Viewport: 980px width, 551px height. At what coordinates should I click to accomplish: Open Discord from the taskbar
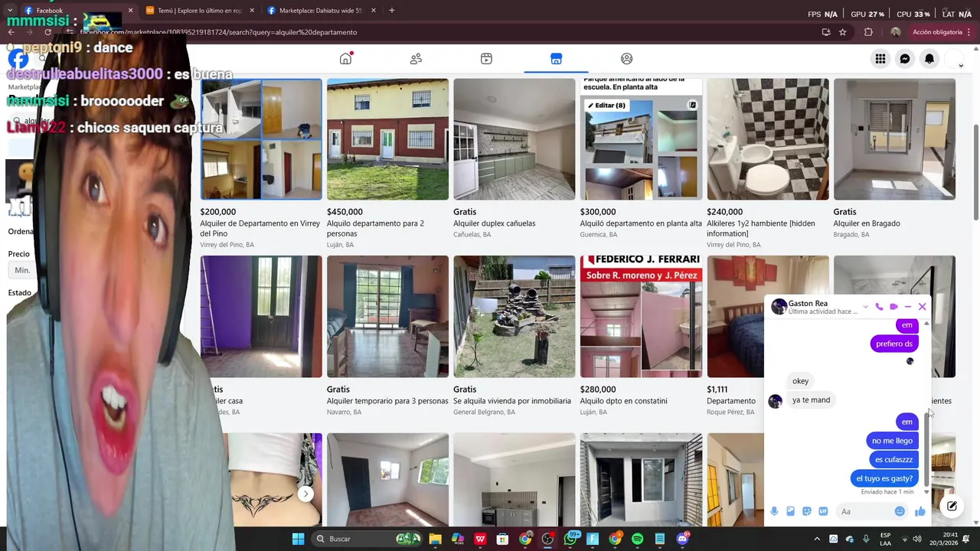682,539
